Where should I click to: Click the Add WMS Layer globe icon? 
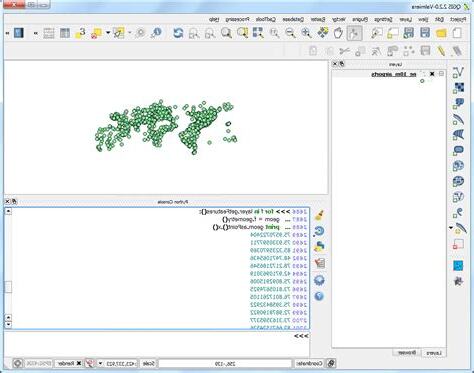458,166
